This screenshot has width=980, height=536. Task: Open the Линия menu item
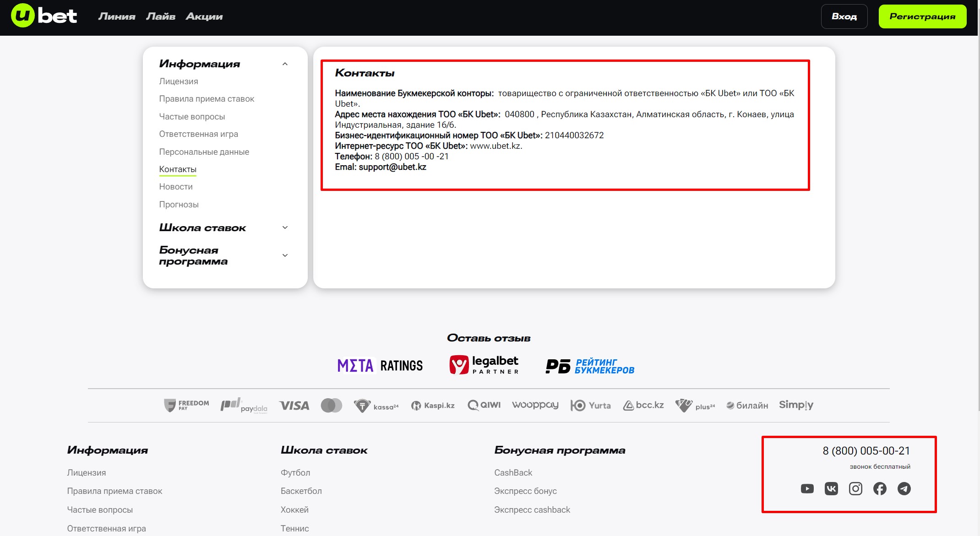tap(117, 16)
